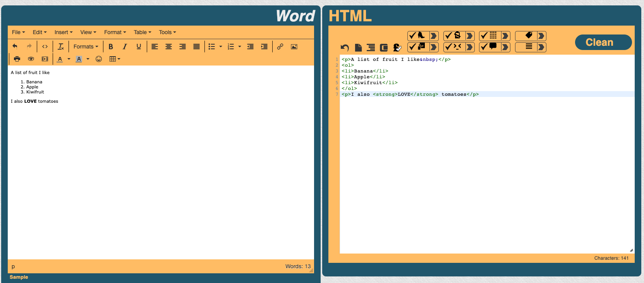644x283 pixels.
Task: Click the HTML code line with <ol>
Action: (348, 65)
